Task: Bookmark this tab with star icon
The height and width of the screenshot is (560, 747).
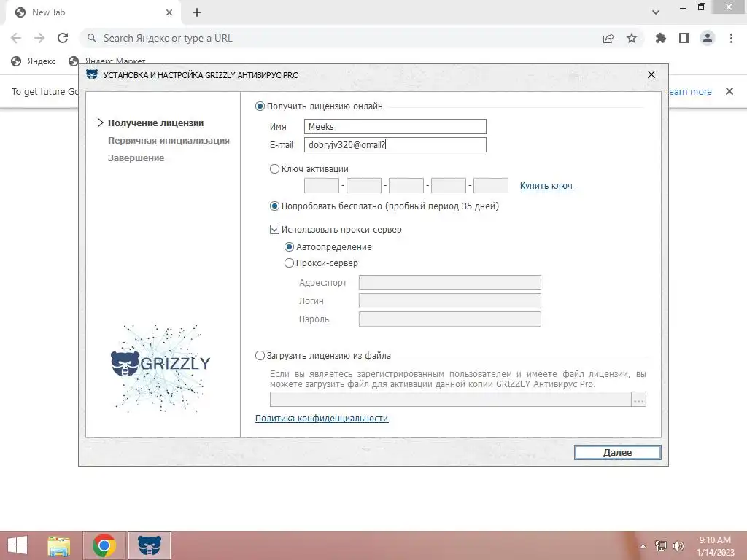Action: (632, 38)
